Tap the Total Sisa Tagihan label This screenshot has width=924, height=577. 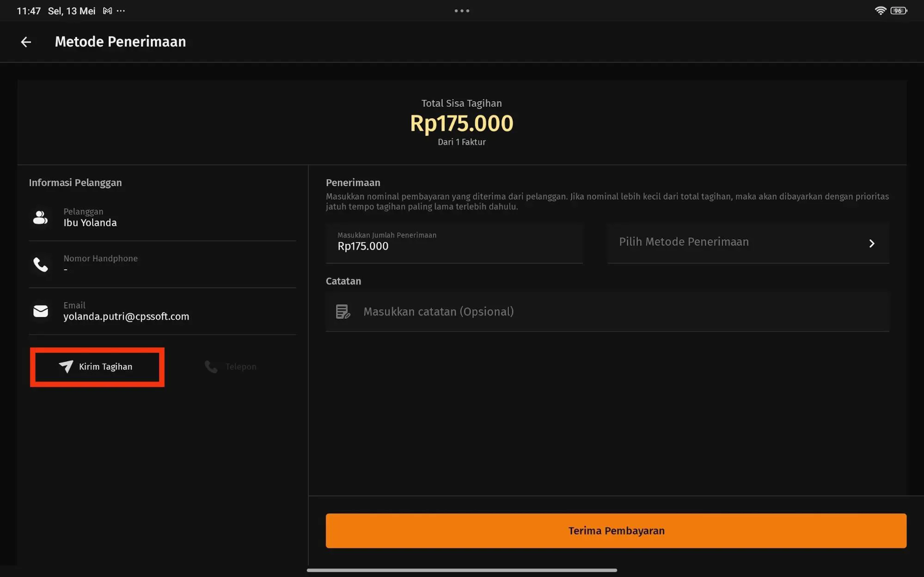[461, 103]
